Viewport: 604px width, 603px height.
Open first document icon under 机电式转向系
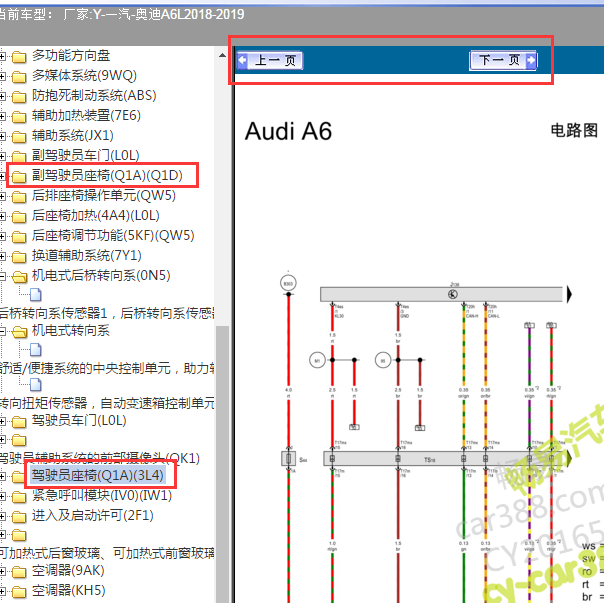tap(35, 350)
